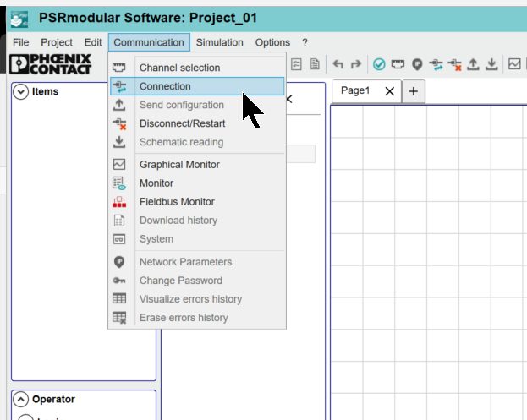Click the Connection plug menu icon
This screenshot has height=420, width=527.
click(119, 86)
